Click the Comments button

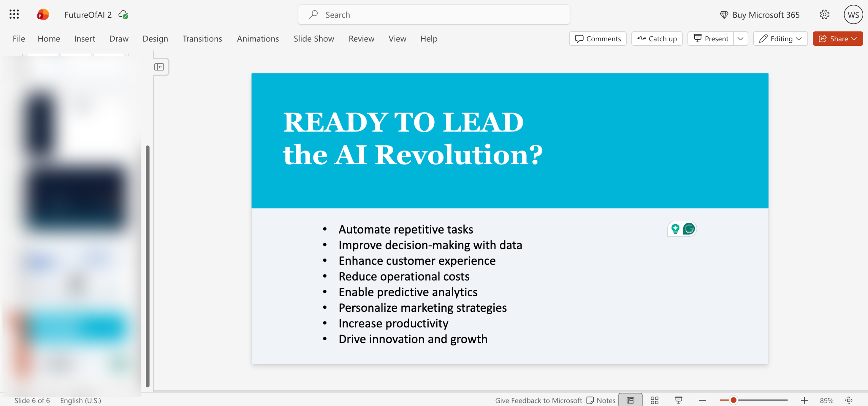pos(597,39)
